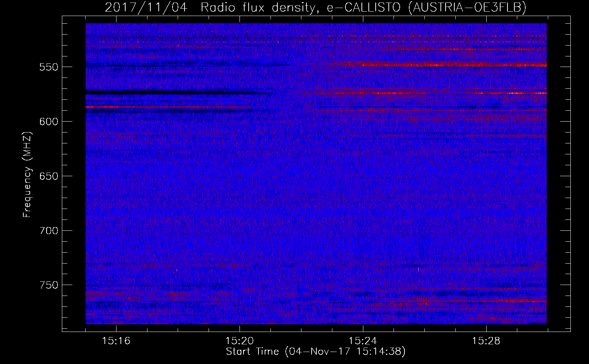Screen dimensions: 589x364
Task: Click the 15:16 time tick label
Action: pyautogui.click(x=116, y=341)
